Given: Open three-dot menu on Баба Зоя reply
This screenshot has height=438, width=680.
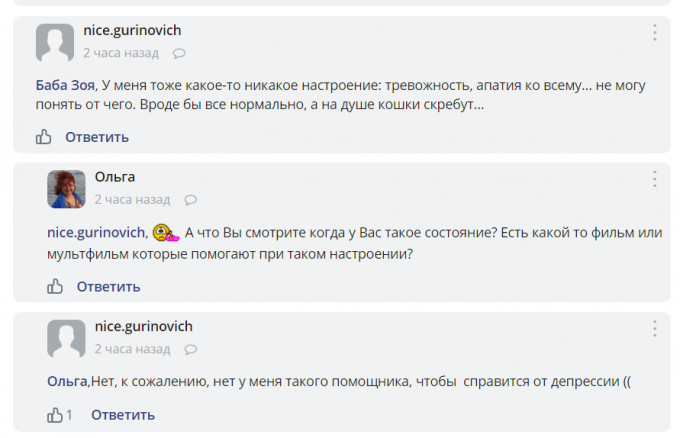Looking at the screenshot, I should [x=655, y=32].
